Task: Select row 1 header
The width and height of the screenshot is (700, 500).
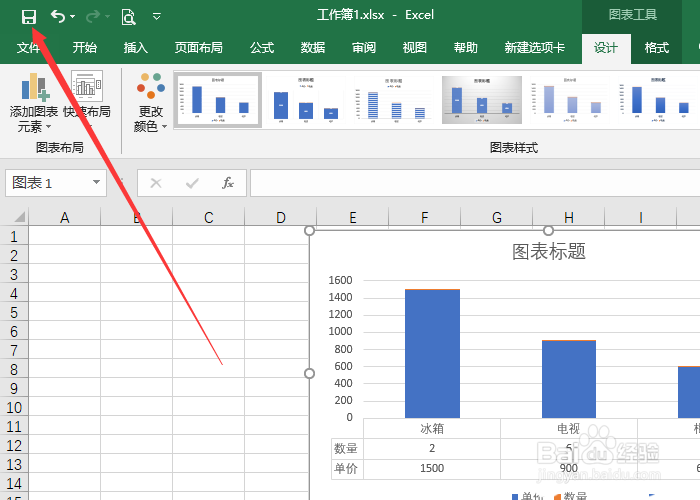Action: 14,236
